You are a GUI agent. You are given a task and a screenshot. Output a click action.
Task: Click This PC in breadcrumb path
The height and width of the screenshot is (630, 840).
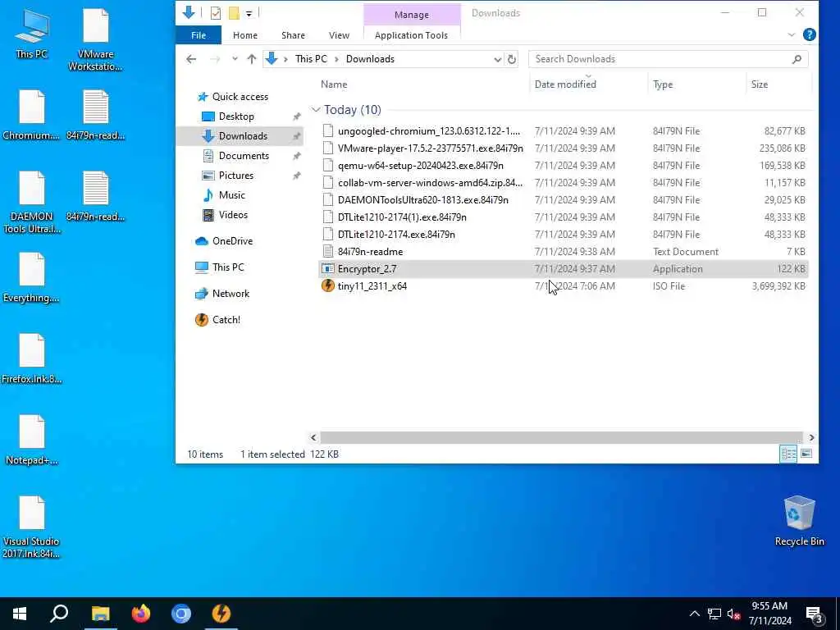click(311, 59)
